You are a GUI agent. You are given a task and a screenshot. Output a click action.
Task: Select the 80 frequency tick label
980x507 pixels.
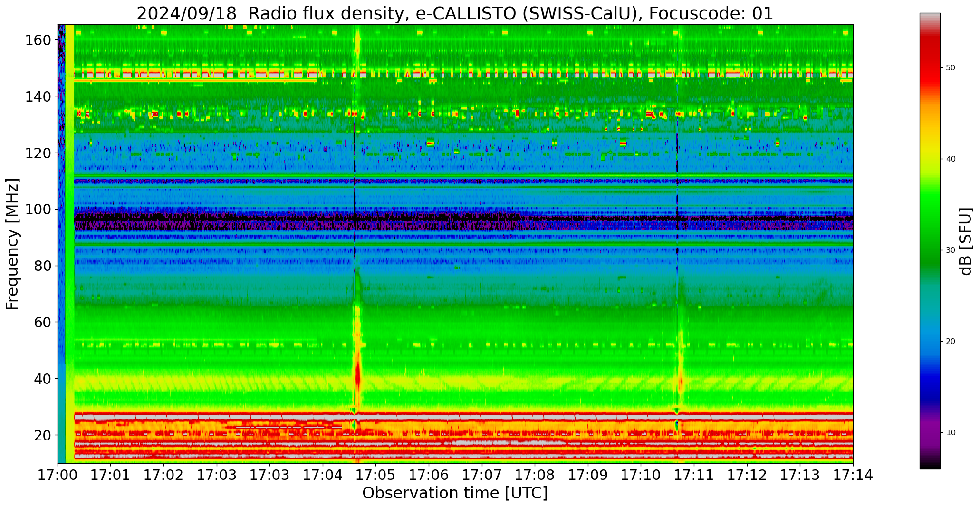pyautogui.click(x=43, y=266)
